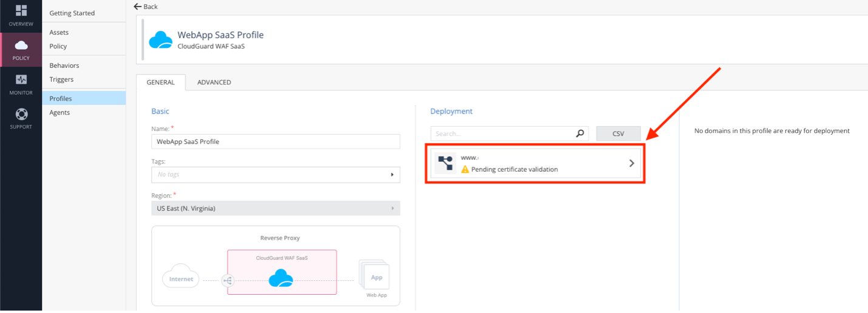Switch to the Advanced tab
Viewport: 868px width, 313px height.
[x=214, y=82]
